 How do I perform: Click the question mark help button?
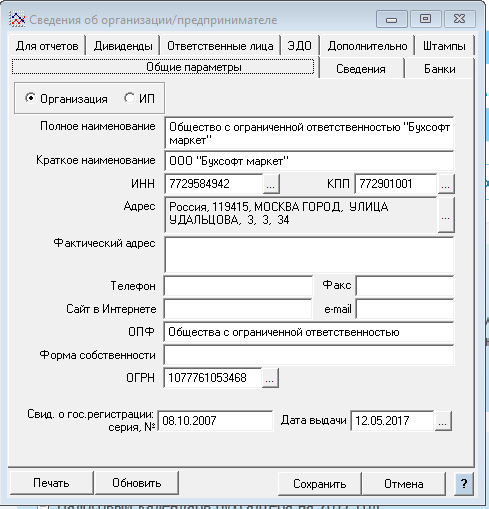tap(464, 483)
